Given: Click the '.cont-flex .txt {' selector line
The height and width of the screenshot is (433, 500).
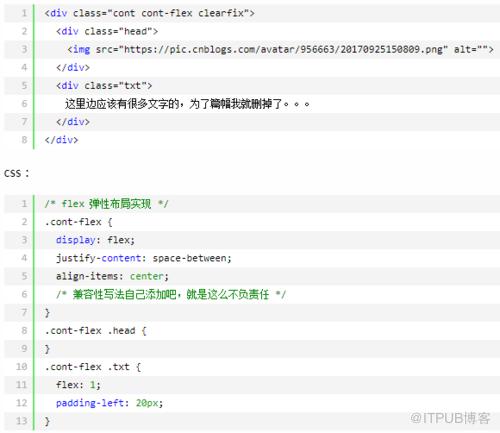Looking at the screenshot, I should pyautogui.click(x=93, y=367).
